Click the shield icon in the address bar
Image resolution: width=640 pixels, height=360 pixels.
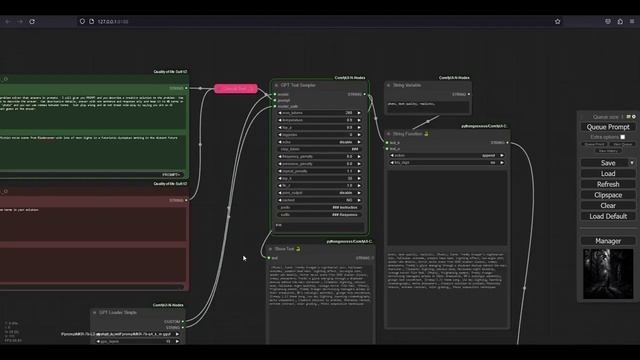coord(82,21)
